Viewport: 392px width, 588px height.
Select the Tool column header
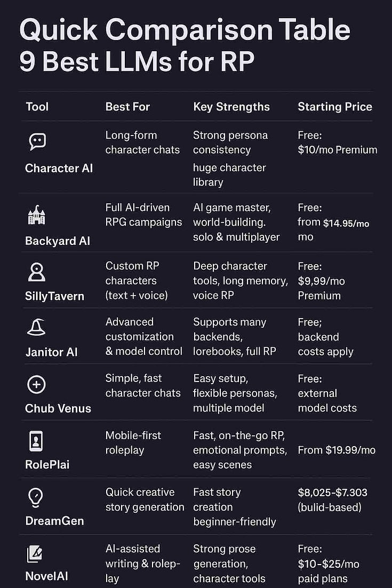[37, 107]
